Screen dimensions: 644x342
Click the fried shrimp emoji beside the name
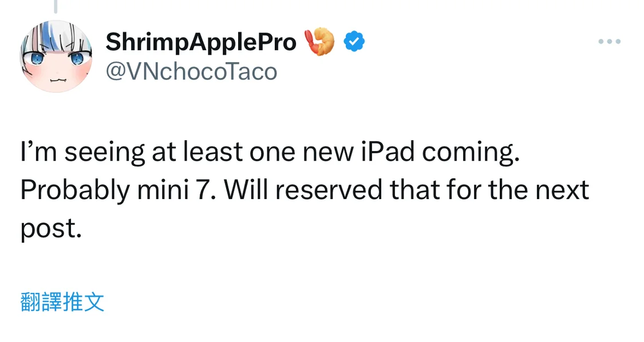pos(320,42)
